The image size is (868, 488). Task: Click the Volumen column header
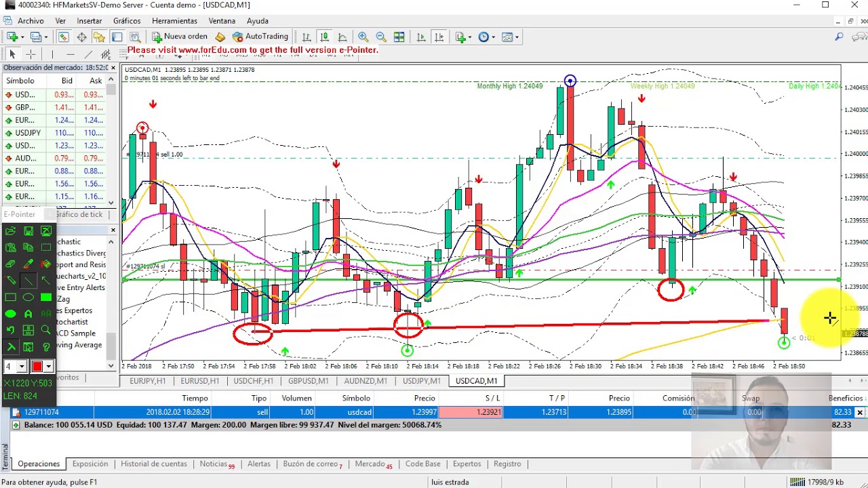point(296,399)
